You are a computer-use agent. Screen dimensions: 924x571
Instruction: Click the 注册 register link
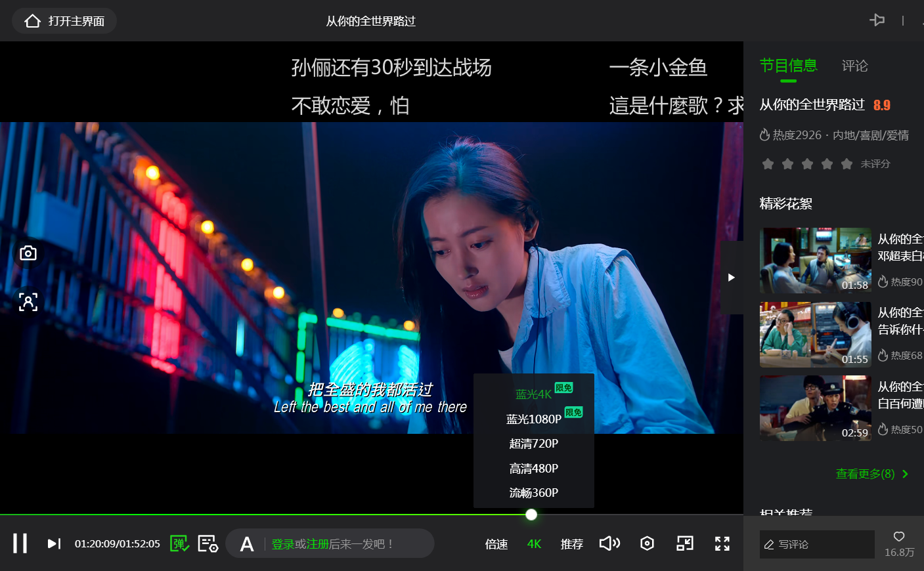tap(317, 544)
